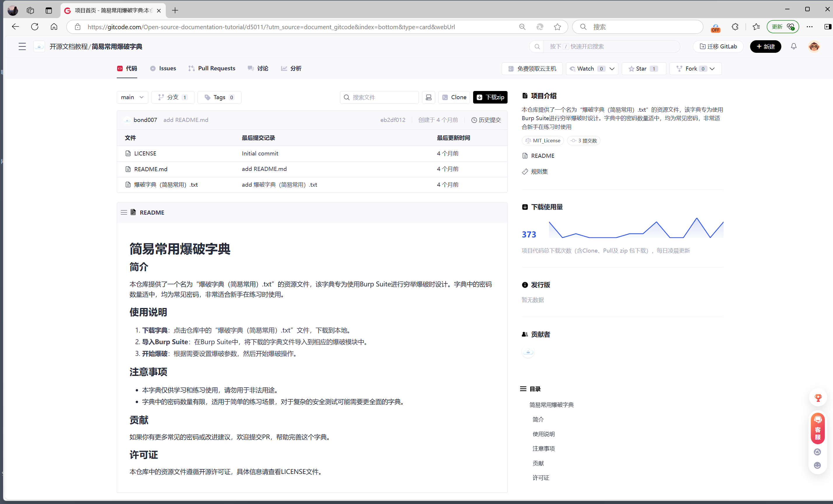Toggle the README outline list icon
Viewport: 833px width, 504px height.
(124, 212)
